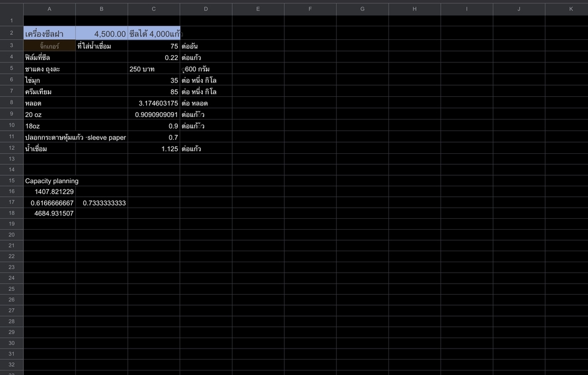This screenshot has height=375, width=588.
Task: Select column H header
Action: 415,9
